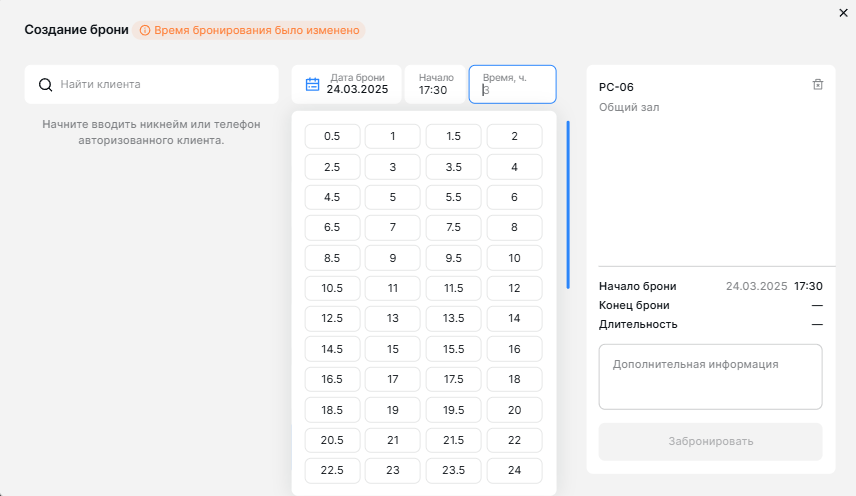Click the search magnifier icon
This screenshot has height=496, width=856.
[46, 85]
